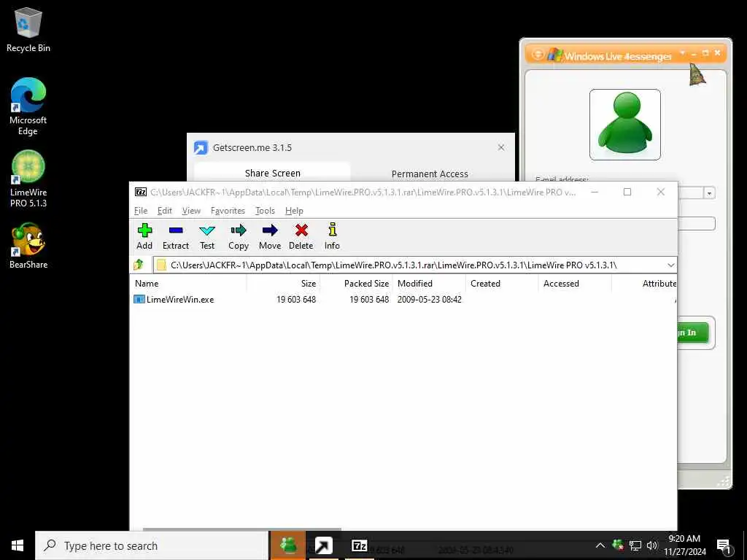The width and height of the screenshot is (747, 560).
Task: Sort by Modified column header
Action: [429, 284]
